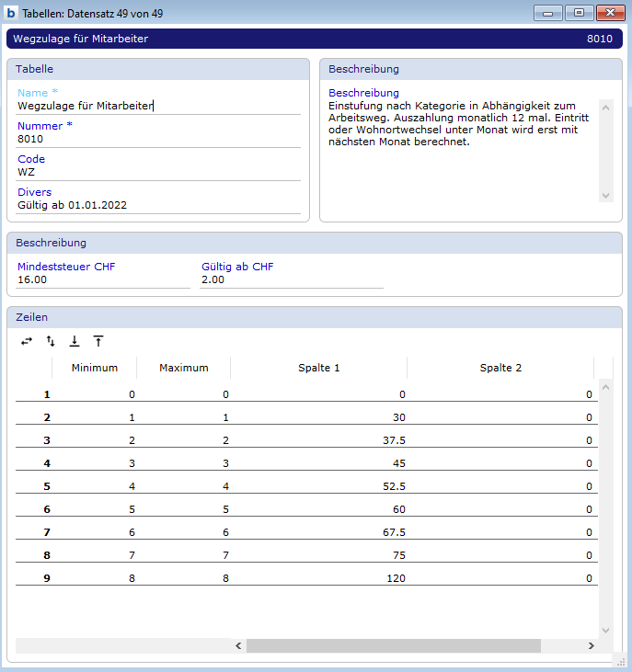Image resolution: width=632 pixels, height=672 pixels.
Task: Click down arrow of rows table scrollbar
Action: [x=605, y=630]
